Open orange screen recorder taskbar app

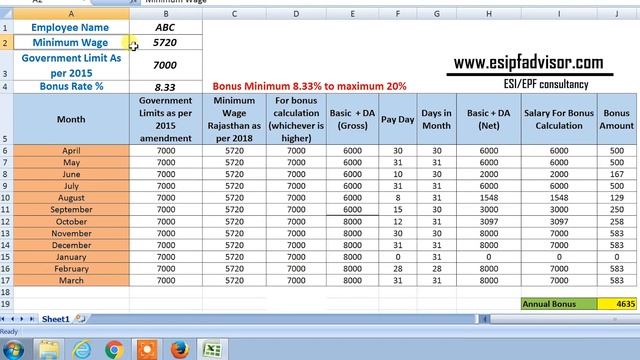[147, 350]
